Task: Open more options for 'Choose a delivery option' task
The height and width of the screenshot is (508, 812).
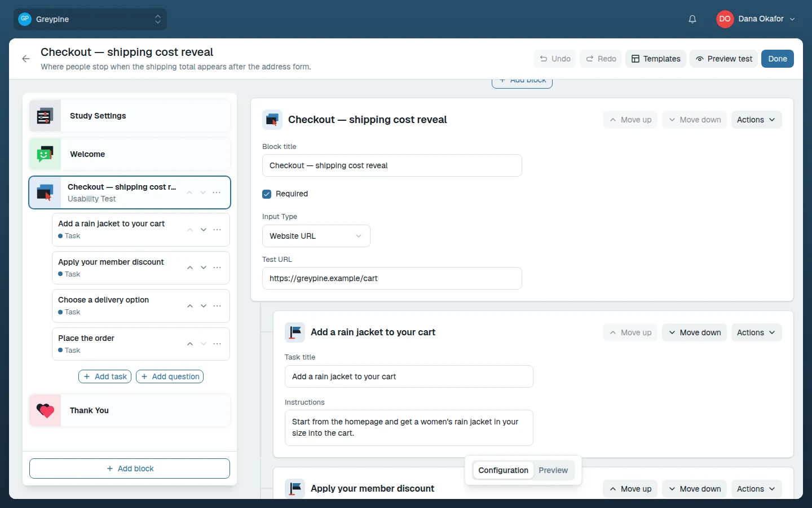Action: tap(217, 306)
